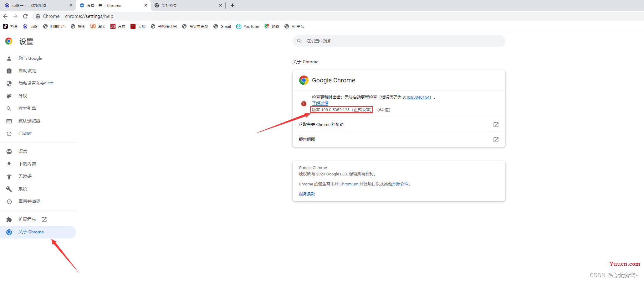This screenshot has width=644, height=281.
Task: Open external link icon for 报告问题
Action: 496,140
